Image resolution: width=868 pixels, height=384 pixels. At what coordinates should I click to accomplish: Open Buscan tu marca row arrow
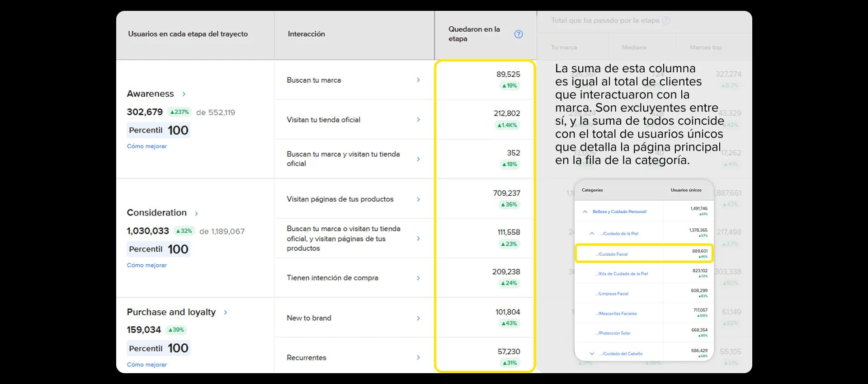coord(418,80)
